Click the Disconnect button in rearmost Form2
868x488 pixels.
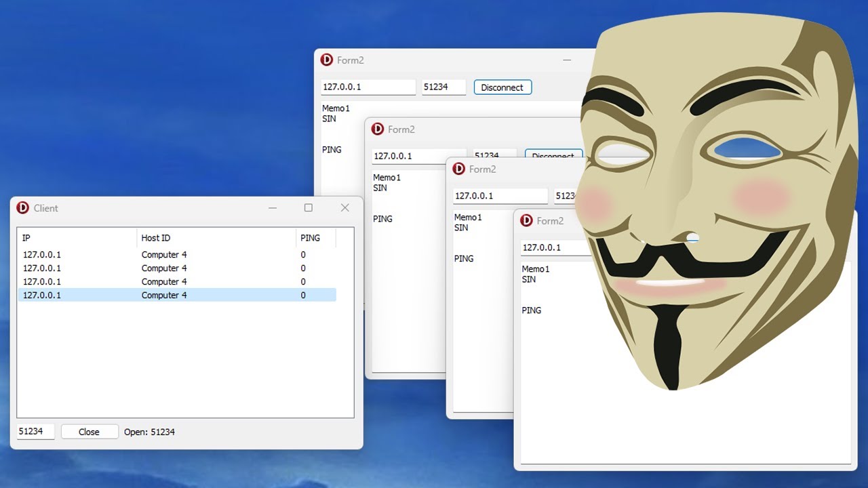coord(502,87)
